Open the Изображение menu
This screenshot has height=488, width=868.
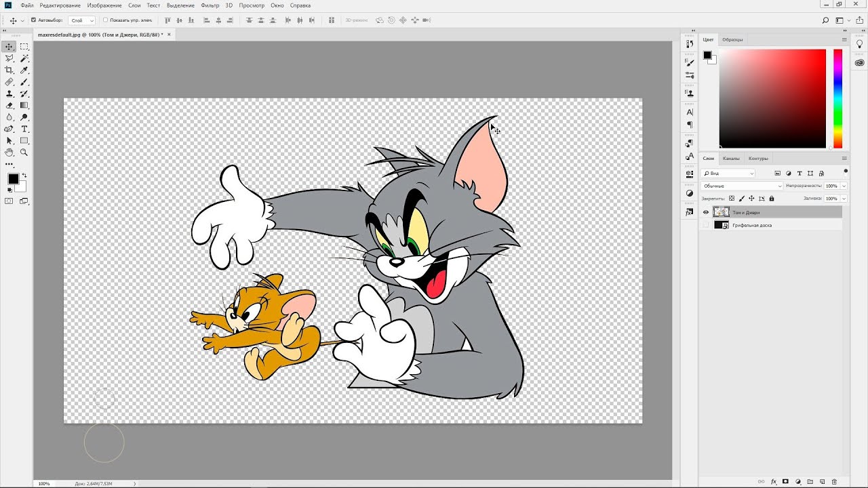tap(104, 5)
